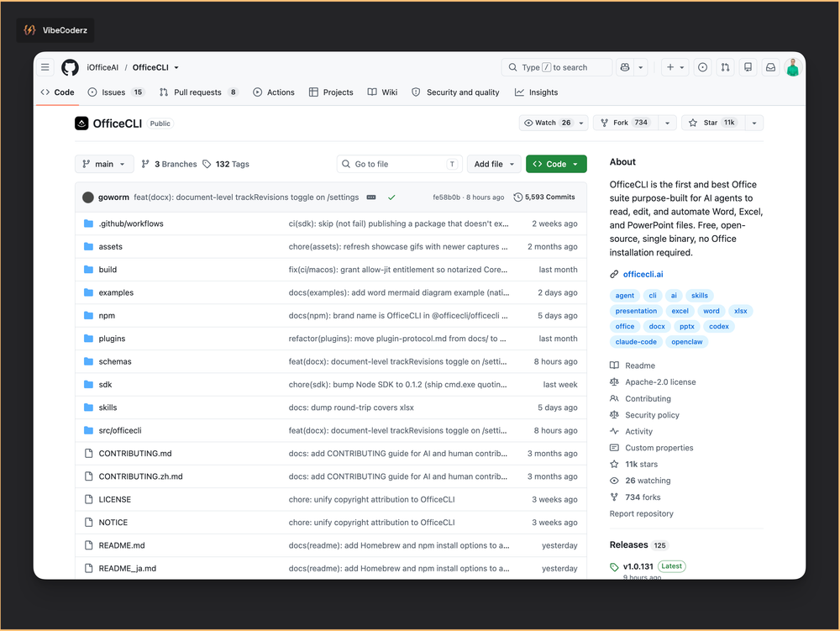The image size is (840, 631).
Task: Star the OfficeCLI repository
Action: (712, 123)
